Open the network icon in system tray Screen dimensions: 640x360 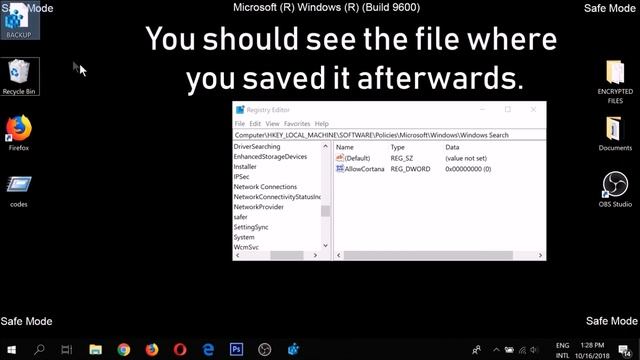coord(522,350)
